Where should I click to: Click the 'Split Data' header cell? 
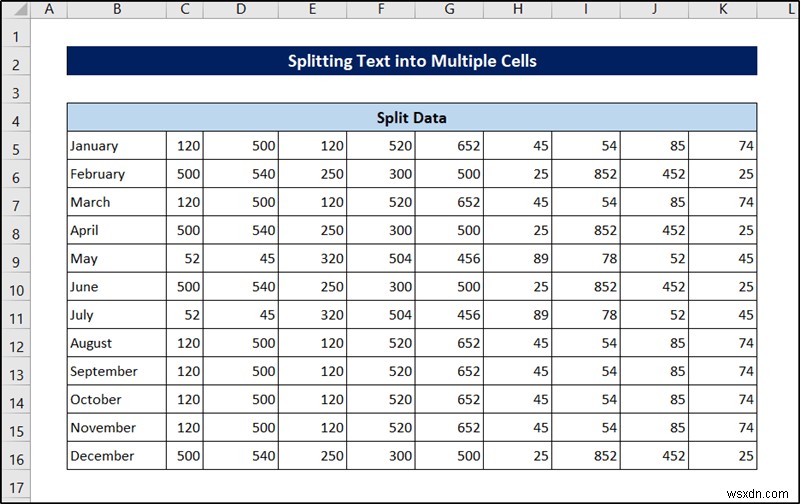click(x=412, y=117)
